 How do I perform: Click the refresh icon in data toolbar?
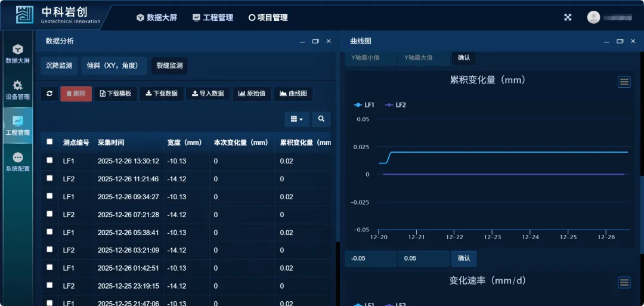click(49, 94)
